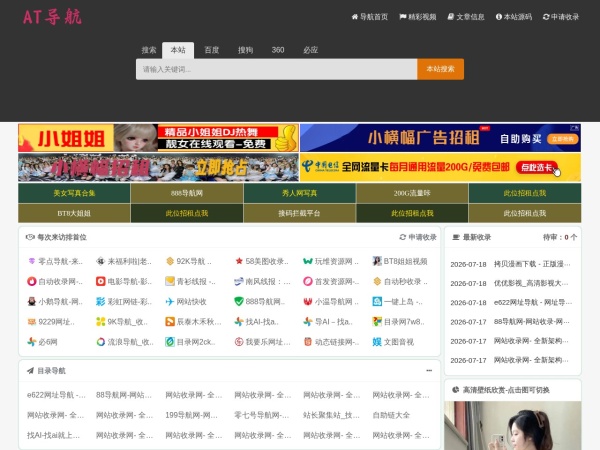600x450 pixels.
Task: Open 优优影视 entry in 最新收录
Action: pyautogui.click(x=531, y=283)
